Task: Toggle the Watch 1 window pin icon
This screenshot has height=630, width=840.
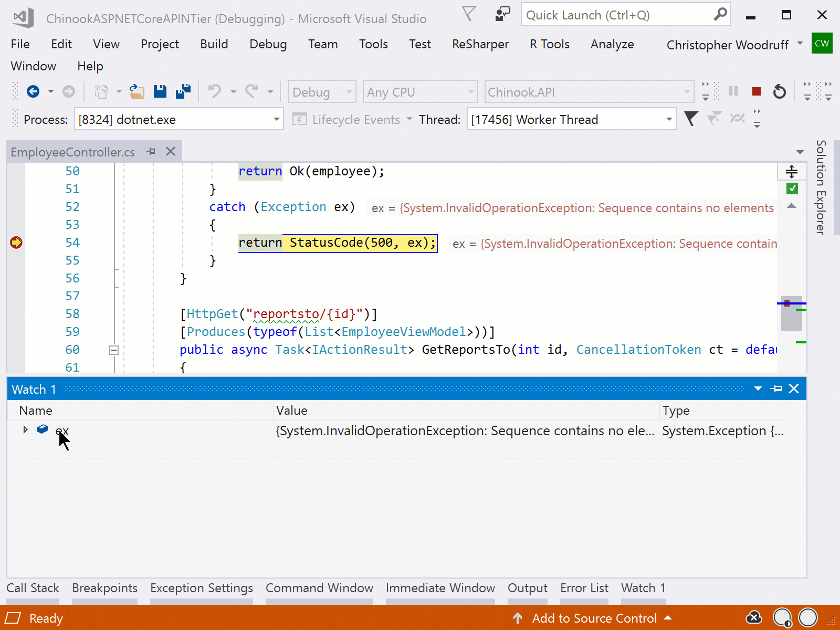Action: 776,388
